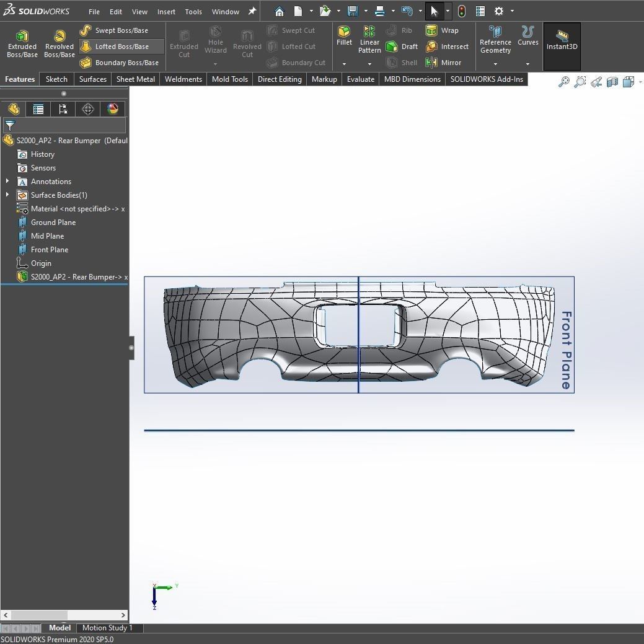Open the Reference Geometry dropdown arrow
This screenshot has height=644, width=644.
click(x=495, y=64)
